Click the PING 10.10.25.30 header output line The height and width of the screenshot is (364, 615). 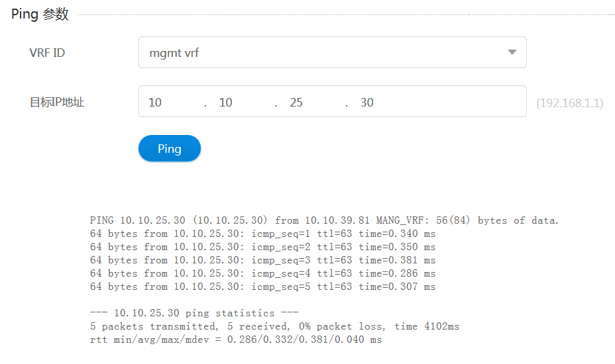(x=324, y=220)
